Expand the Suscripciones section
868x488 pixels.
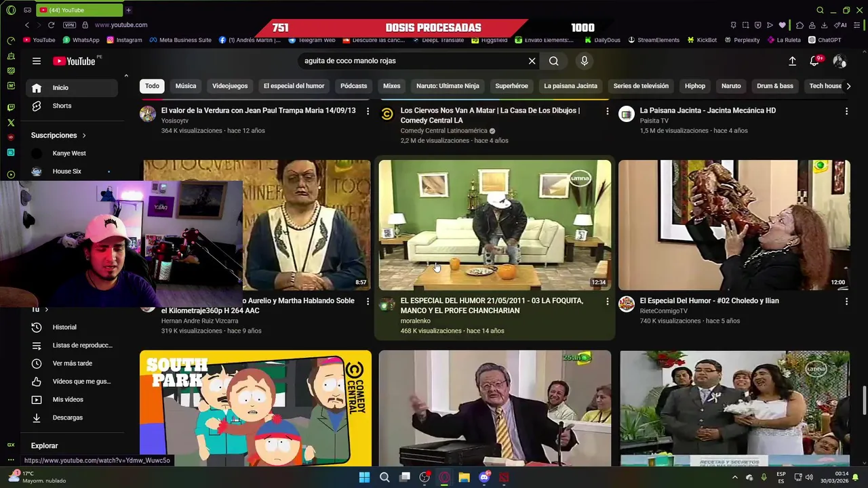pyautogui.click(x=58, y=136)
